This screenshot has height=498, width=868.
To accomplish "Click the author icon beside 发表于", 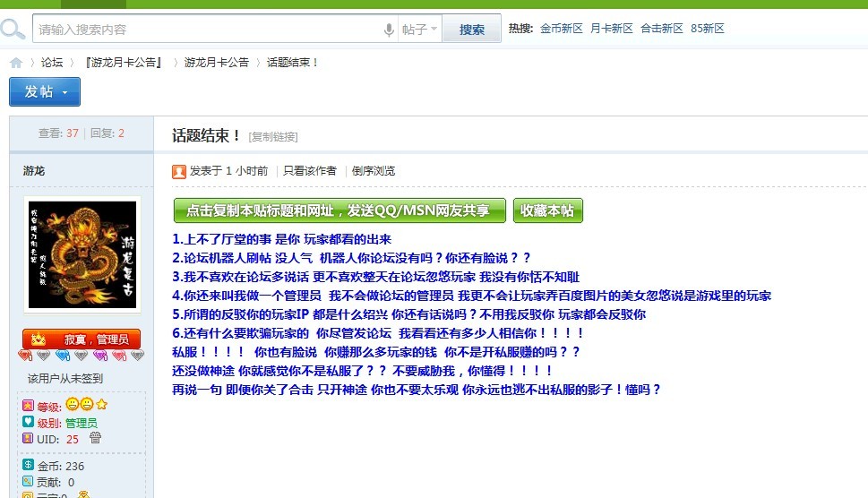I will tap(179, 171).
